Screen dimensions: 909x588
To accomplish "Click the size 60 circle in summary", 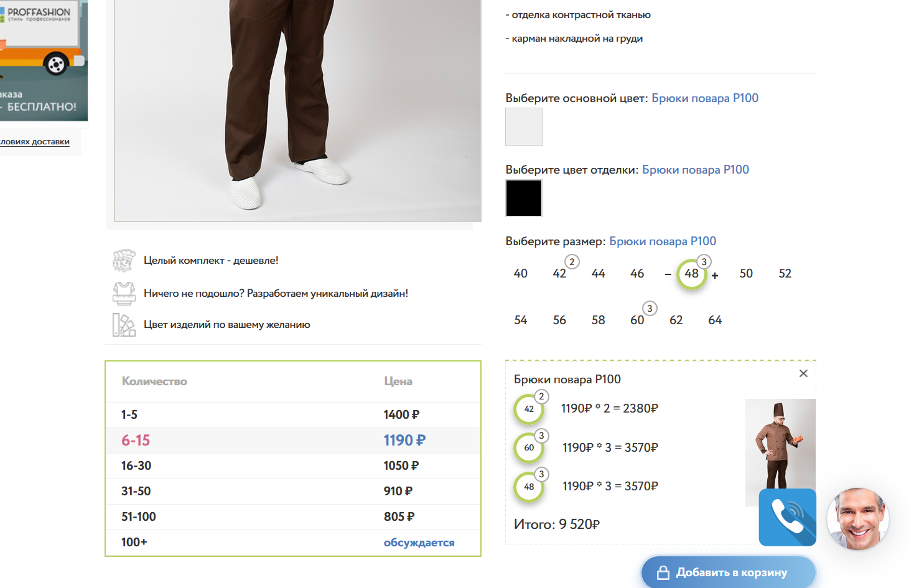I will coord(529,447).
